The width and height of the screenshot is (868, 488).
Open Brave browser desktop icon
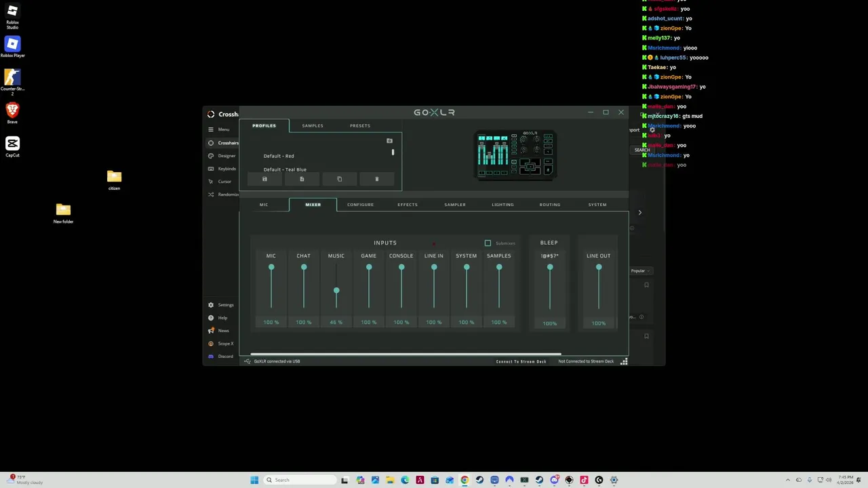[x=12, y=113]
